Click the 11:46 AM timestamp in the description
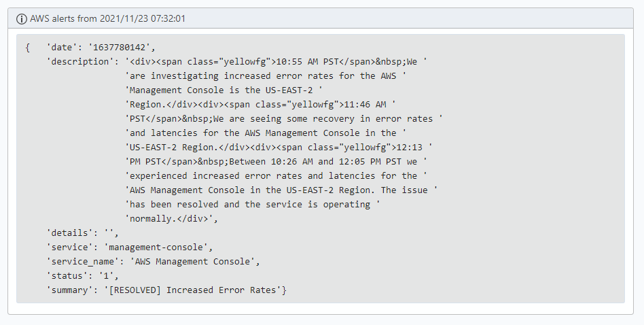The height and width of the screenshot is (325, 644). [365, 104]
